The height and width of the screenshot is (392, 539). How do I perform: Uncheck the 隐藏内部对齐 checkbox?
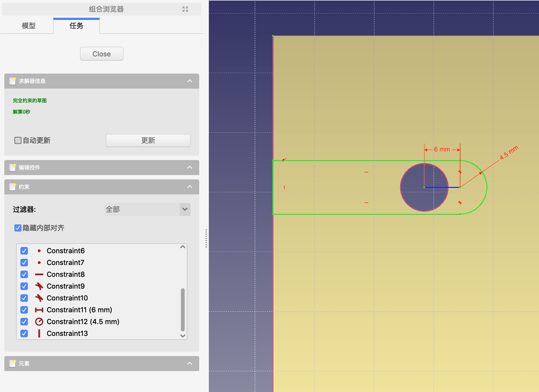point(18,228)
